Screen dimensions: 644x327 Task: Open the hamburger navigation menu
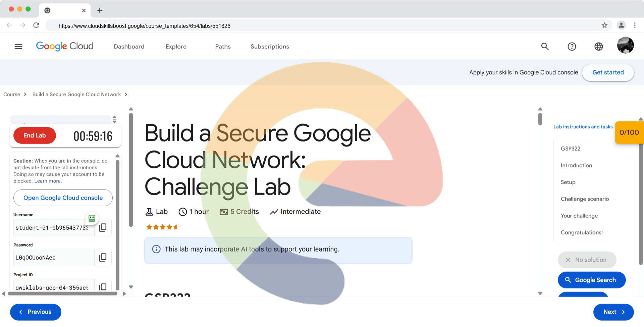(18, 47)
